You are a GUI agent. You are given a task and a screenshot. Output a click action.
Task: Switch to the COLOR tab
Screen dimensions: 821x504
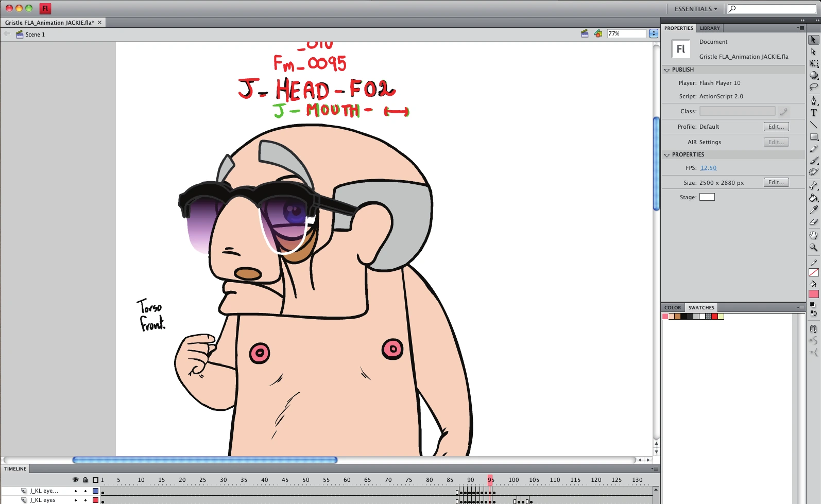(673, 308)
